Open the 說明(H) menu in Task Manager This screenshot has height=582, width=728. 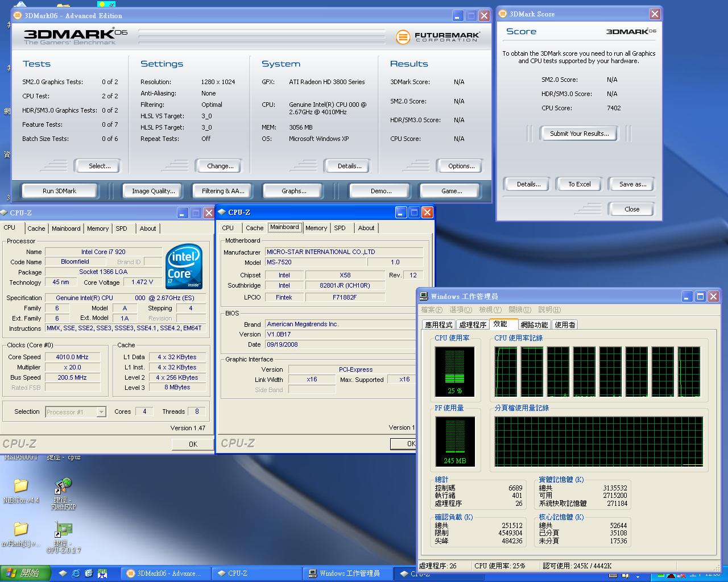[x=549, y=310]
